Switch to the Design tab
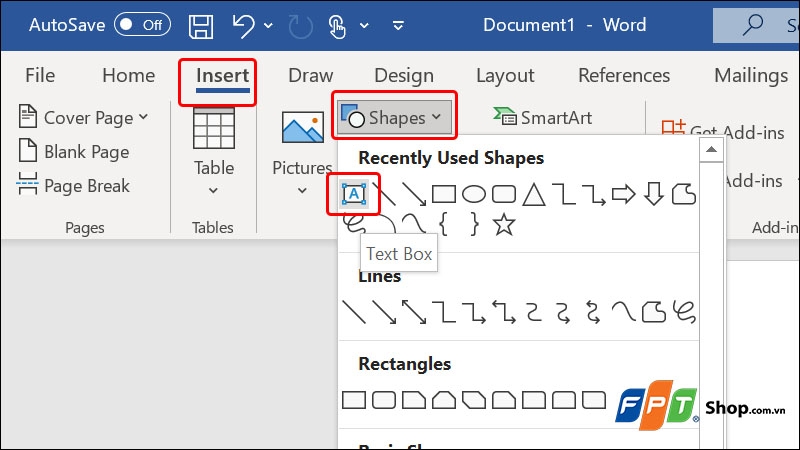This screenshot has width=800, height=450. [404, 76]
